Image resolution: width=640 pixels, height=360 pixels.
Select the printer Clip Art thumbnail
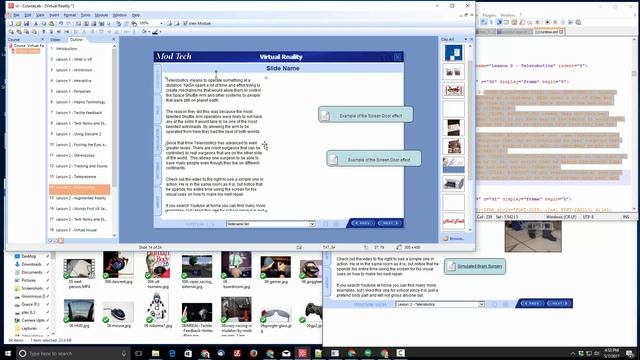click(x=453, y=183)
